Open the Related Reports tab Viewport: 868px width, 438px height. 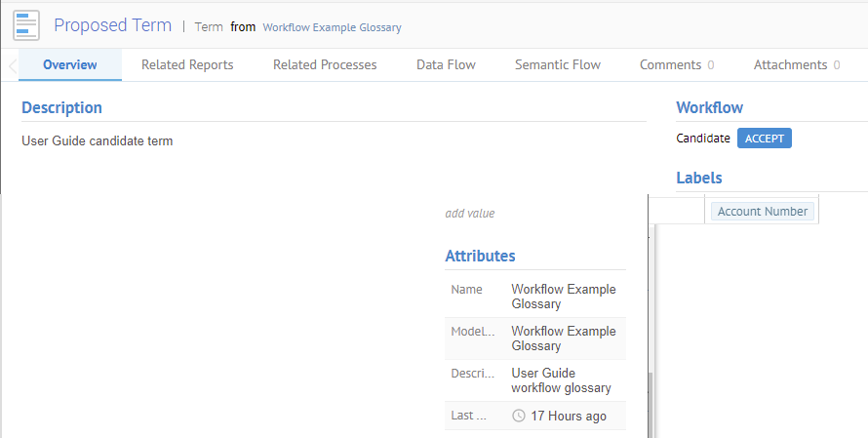(187, 65)
